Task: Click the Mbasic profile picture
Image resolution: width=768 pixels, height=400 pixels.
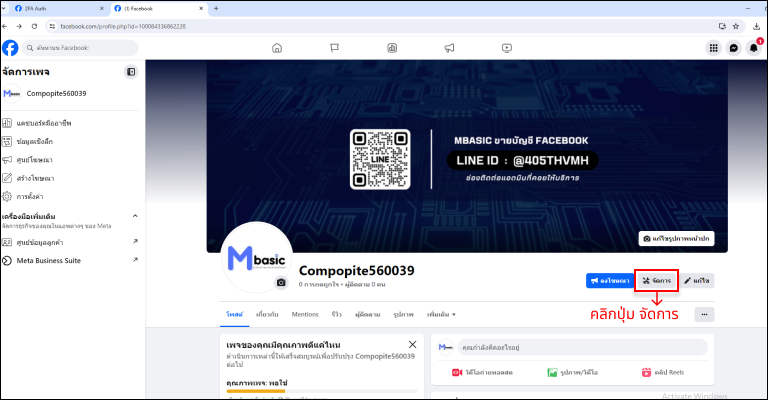Action: (257, 258)
